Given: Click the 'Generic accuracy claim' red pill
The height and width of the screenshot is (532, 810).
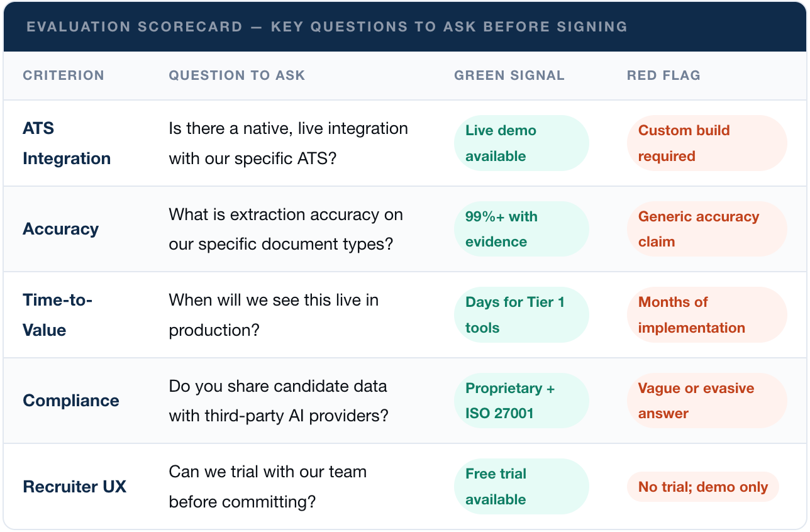Looking at the screenshot, I should (x=706, y=229).
